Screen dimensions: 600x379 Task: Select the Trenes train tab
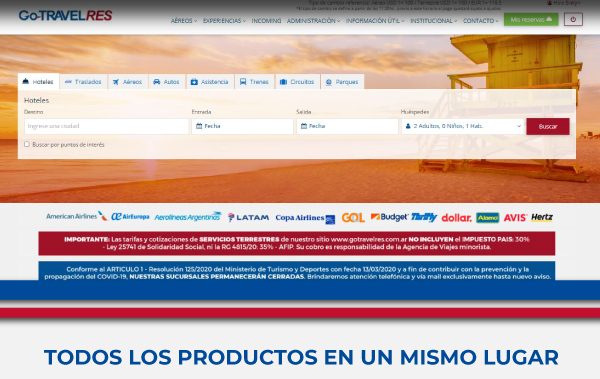(254, 82)
